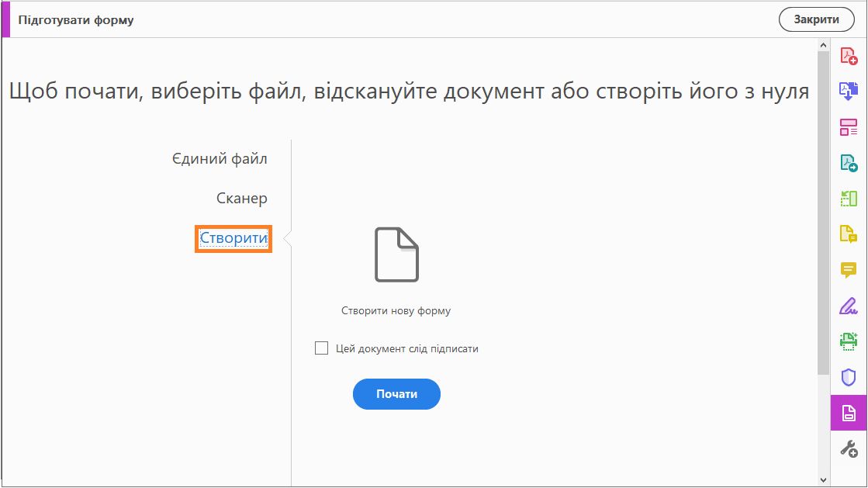868x488 pixels.
Task: Select the highlighted Prepare Form icon
Action: click(x=851, y=414)
